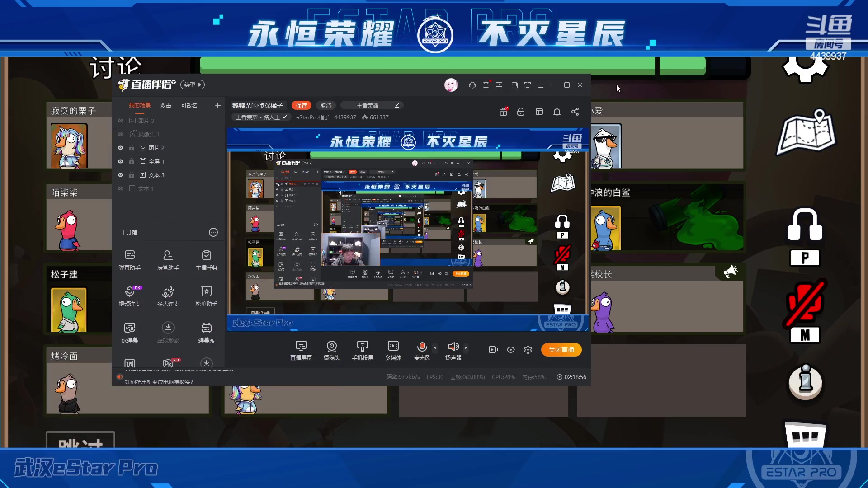Viewport: 868px width, 488px height.
Task: Save the stream title with 保存
Action: click(x=302, y=105)
